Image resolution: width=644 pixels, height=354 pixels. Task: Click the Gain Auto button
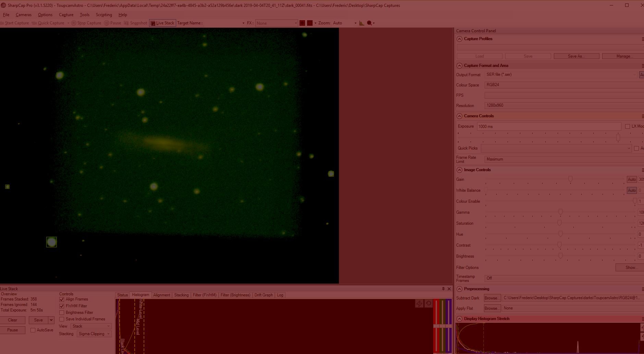632,179
